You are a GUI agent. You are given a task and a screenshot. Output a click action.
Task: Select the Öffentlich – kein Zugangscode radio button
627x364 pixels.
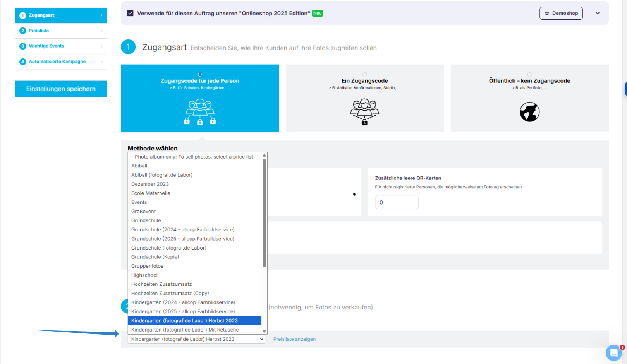click(x=529, y=75)
